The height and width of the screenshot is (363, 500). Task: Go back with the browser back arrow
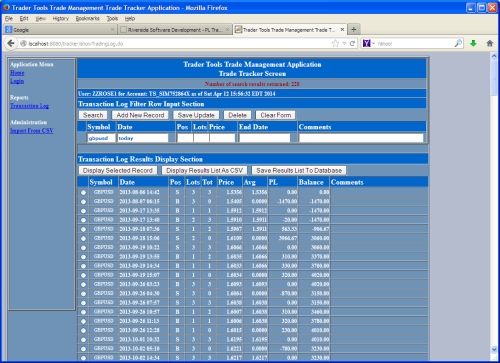click(x=11, y=43)
